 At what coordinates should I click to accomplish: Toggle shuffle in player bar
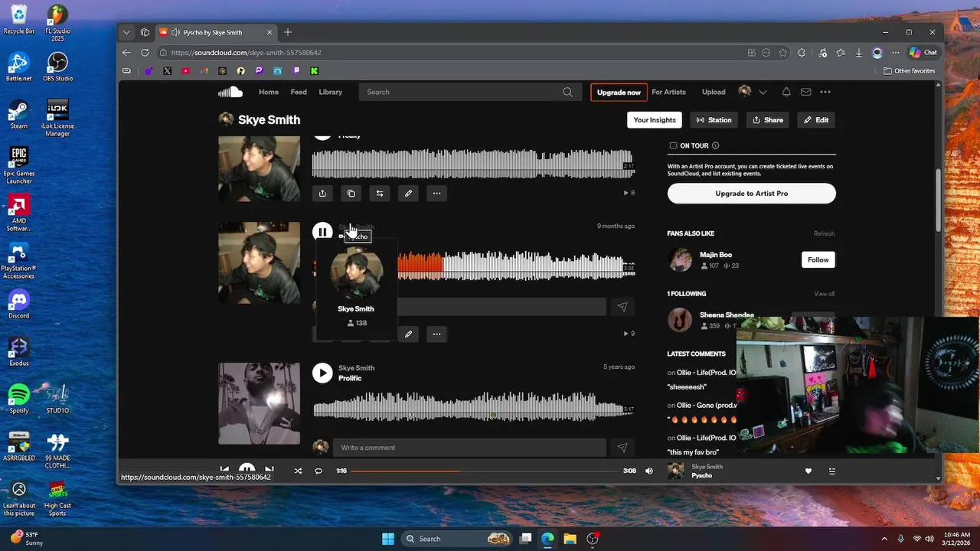coord(298,471)
